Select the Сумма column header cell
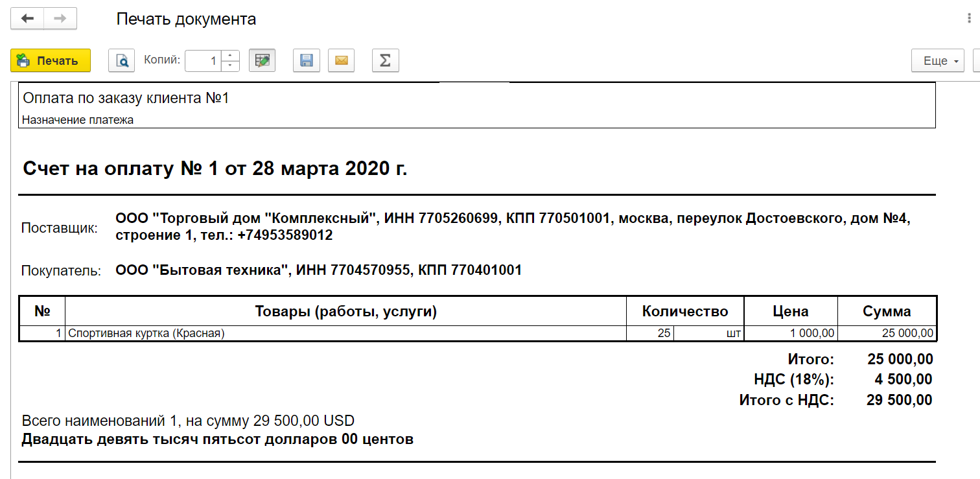Image resolution: width=980 pixels, height=479 pixels. (x=887, y=311)
